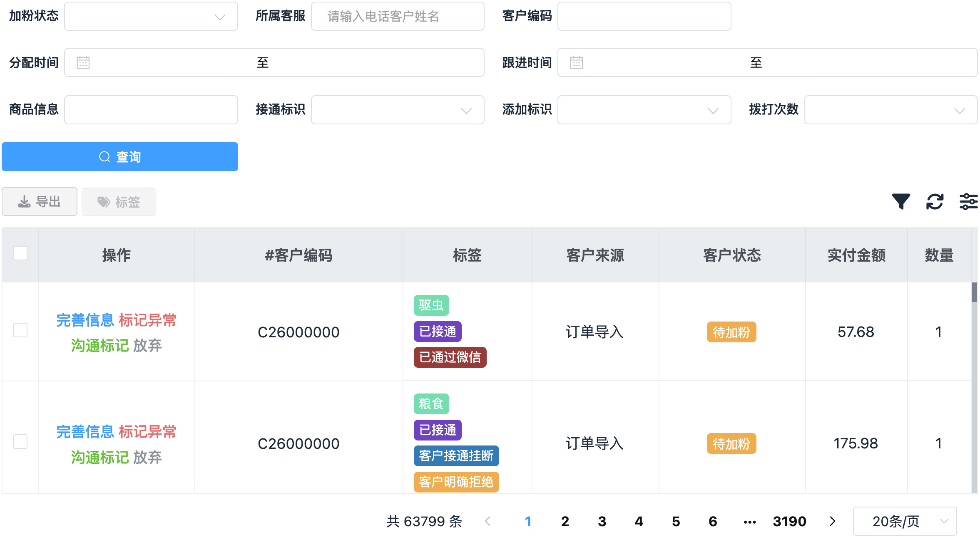The height and width of the screenshot is (537, 980).
Task: Check the first row checkbox
Action: [x=20, y=330]
